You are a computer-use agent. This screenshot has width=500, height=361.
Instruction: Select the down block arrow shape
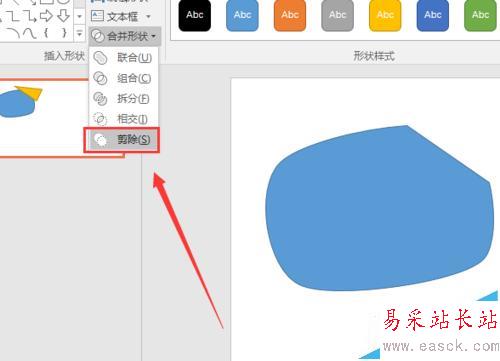63,15
